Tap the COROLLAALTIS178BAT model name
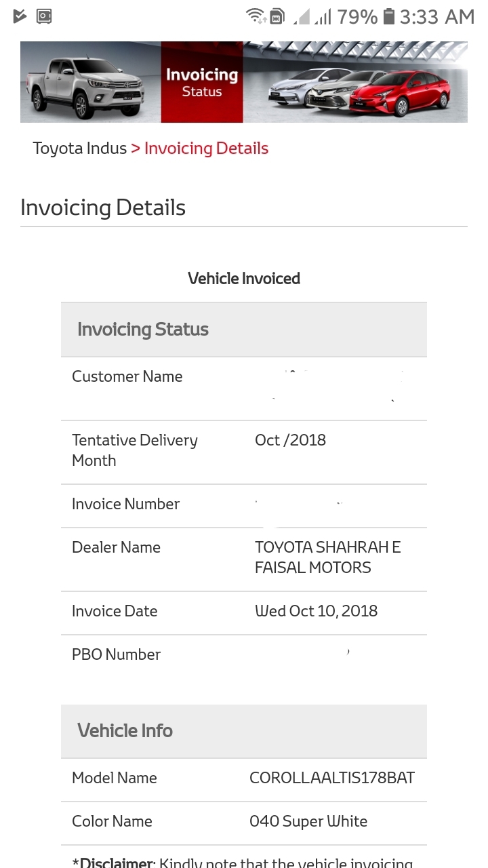 click(x=332, y=778)
